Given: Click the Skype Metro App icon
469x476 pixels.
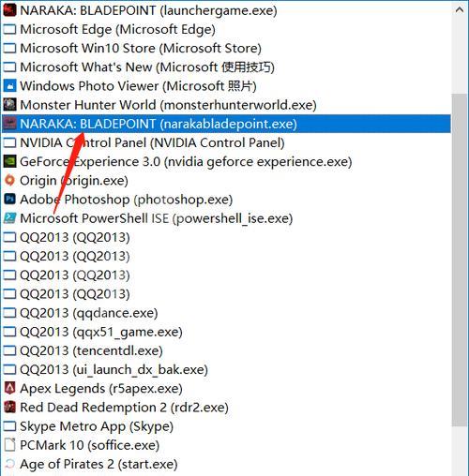Looking at the screenshot, I should pos(9,426).
